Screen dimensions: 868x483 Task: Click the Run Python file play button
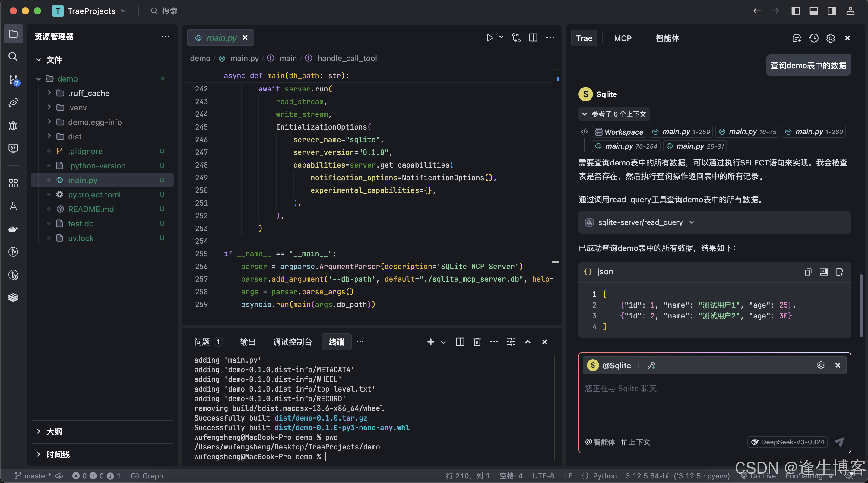pyautogui.click(x=490, y=38)
